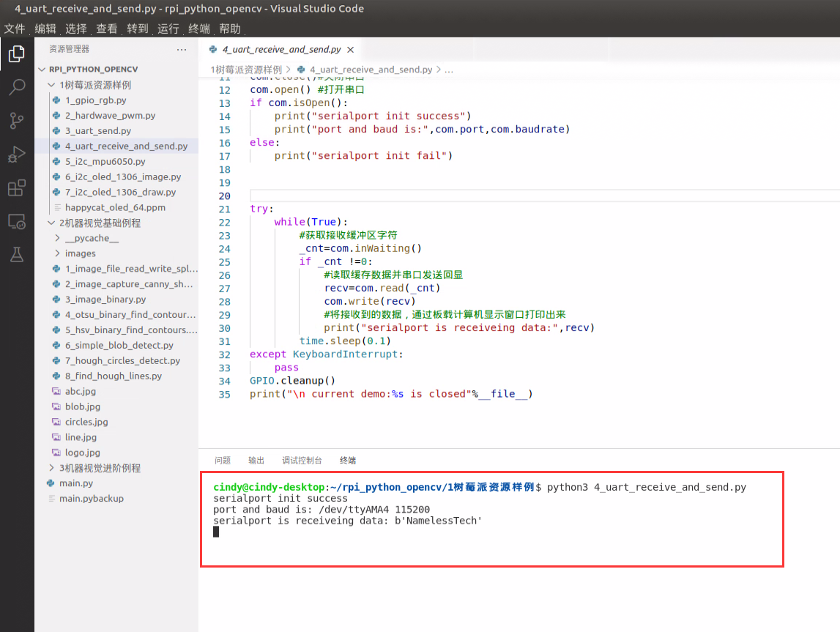This screenshot has width=840, height=632.
Task: Click 'GPIO.cleanup()' code on line 34
Action: coord(292,381)
